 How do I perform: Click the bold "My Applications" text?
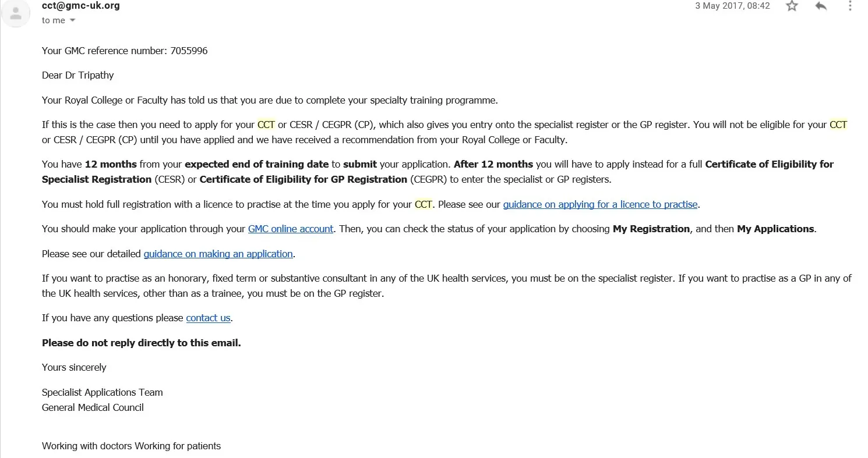[775, 229]
